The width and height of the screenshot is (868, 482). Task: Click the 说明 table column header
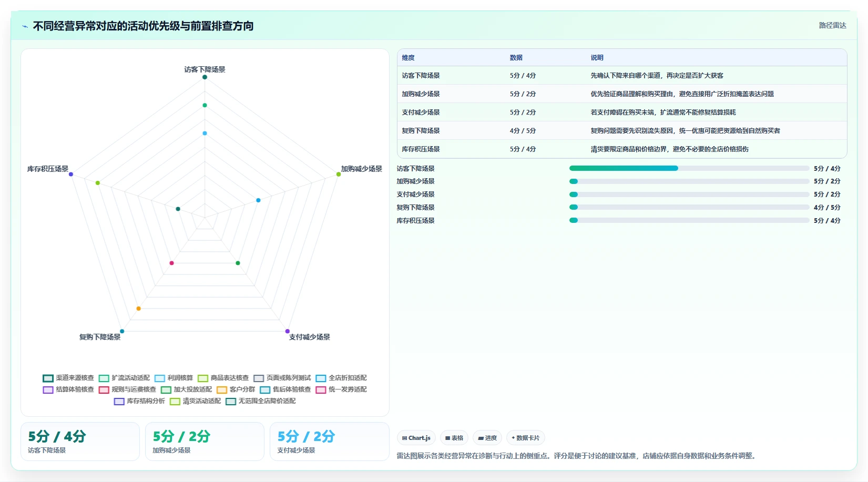(x=597, y=58)
